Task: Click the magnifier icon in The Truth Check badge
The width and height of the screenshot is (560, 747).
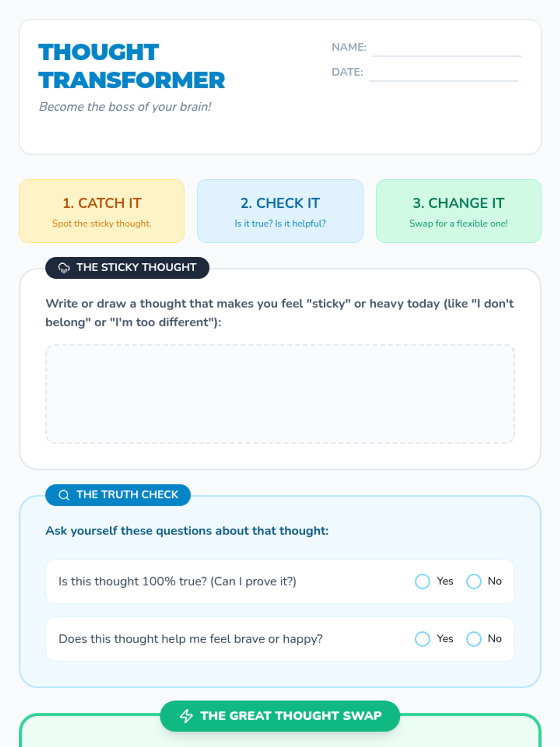Action: coord(64,495)
